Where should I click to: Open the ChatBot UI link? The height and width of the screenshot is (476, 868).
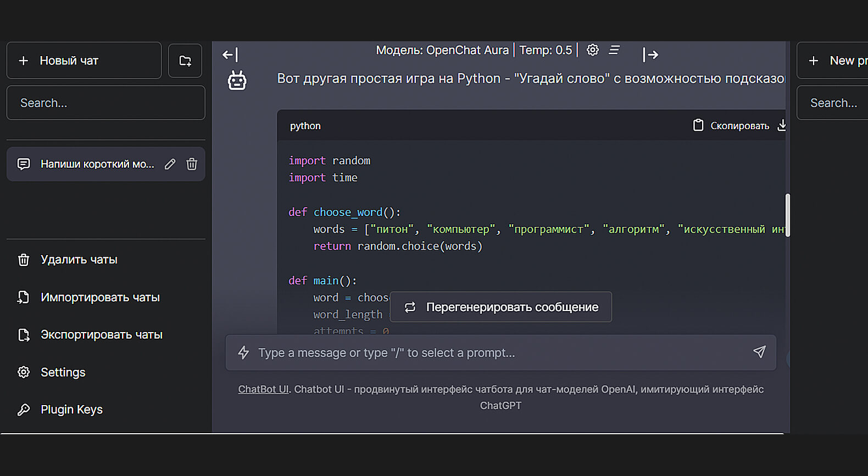coord(263,389)
